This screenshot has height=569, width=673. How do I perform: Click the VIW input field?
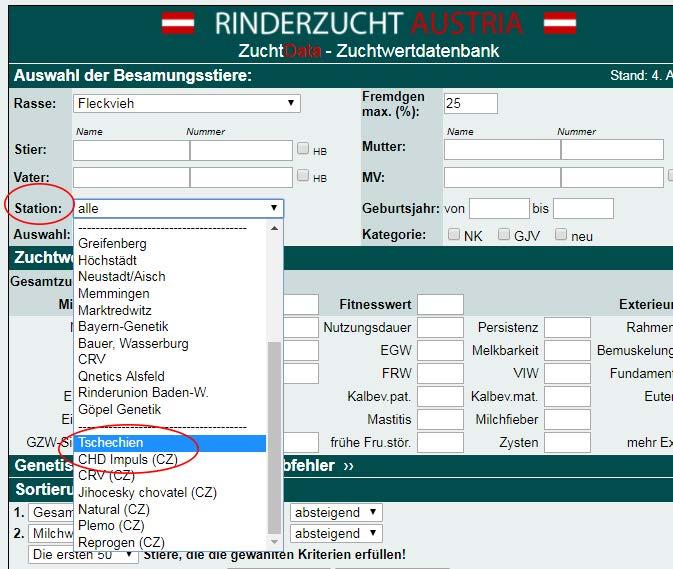tap(567, 373)
